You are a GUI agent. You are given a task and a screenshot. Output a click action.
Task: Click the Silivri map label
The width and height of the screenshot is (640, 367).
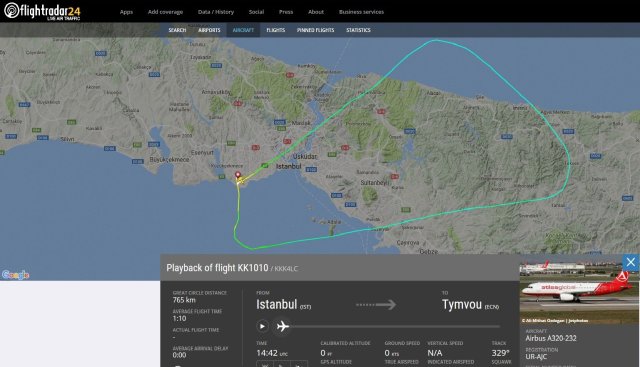[67, 139]
